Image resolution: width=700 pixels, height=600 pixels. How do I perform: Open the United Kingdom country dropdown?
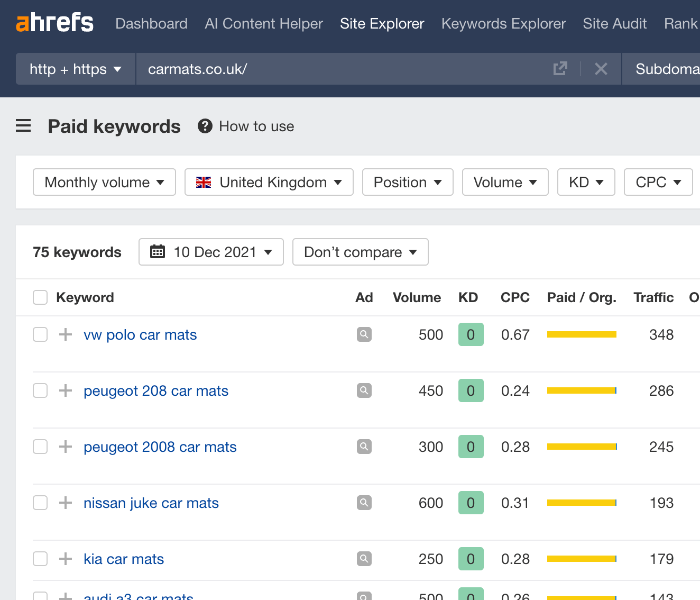pos(269,182)
